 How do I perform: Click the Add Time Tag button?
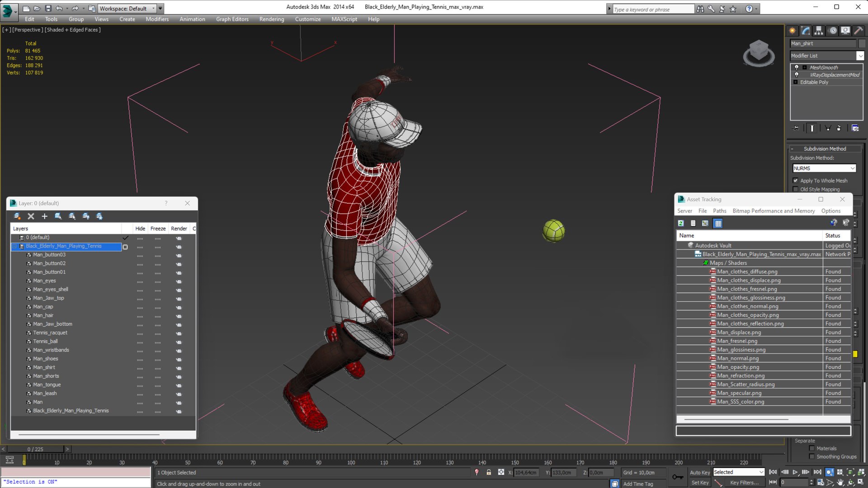coord(638,484)
